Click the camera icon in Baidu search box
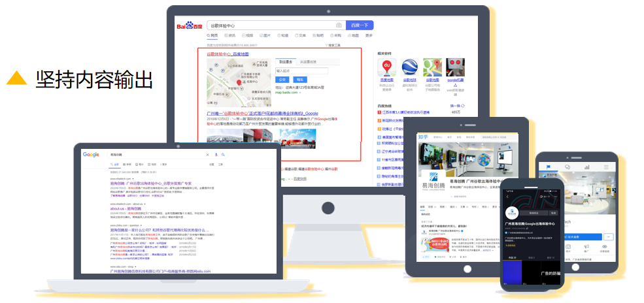The image size is (644, 303). 339,25
